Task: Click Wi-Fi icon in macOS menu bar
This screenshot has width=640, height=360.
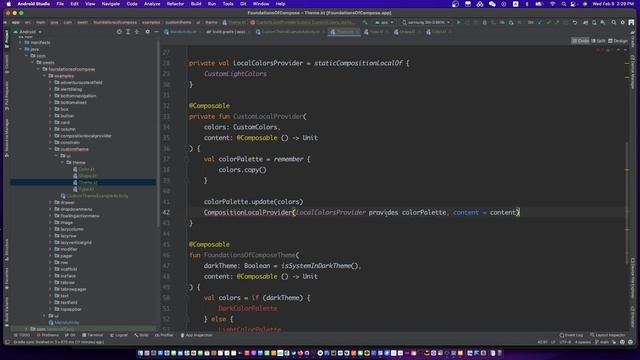Action: click(x=552, y=4)
